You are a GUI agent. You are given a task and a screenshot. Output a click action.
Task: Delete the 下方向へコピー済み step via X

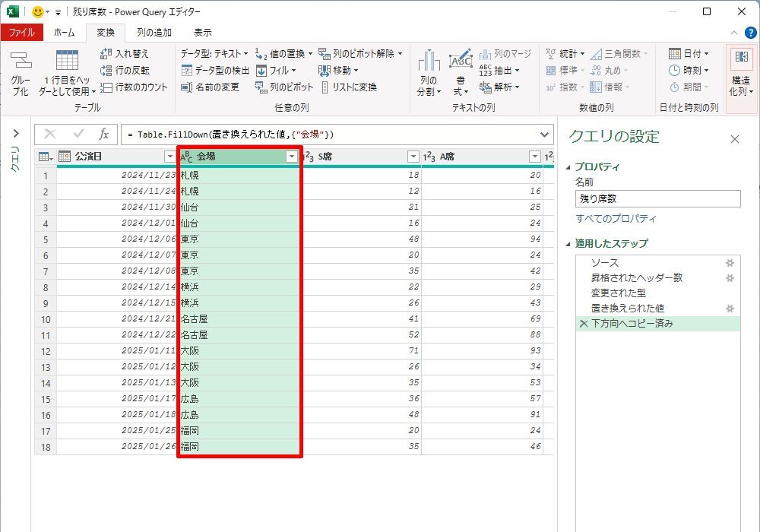tap(583, 324)
